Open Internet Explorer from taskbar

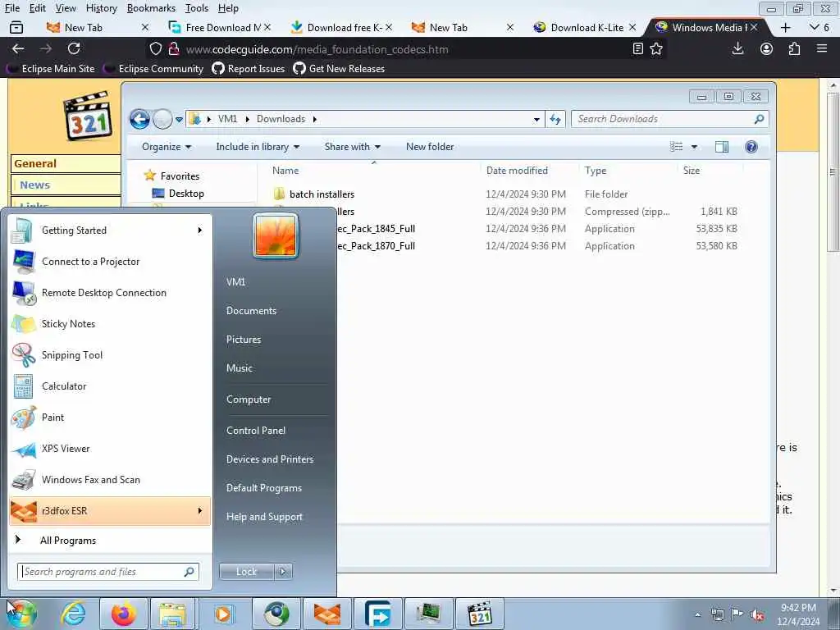coord(73,614)
